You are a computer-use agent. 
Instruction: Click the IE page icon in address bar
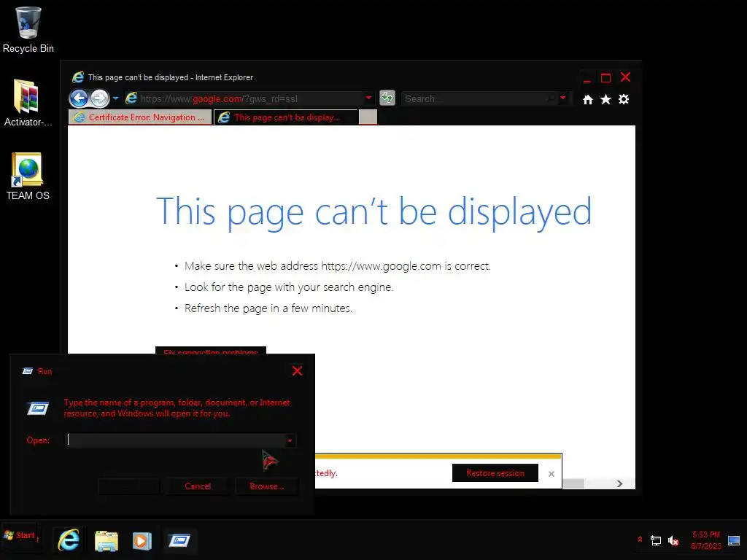pos(131,98)
